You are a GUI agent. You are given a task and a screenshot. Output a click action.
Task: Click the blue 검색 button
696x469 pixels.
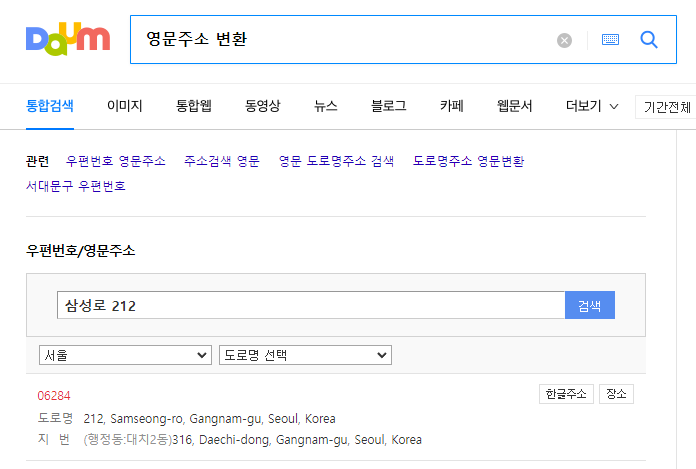pos(589,305)
